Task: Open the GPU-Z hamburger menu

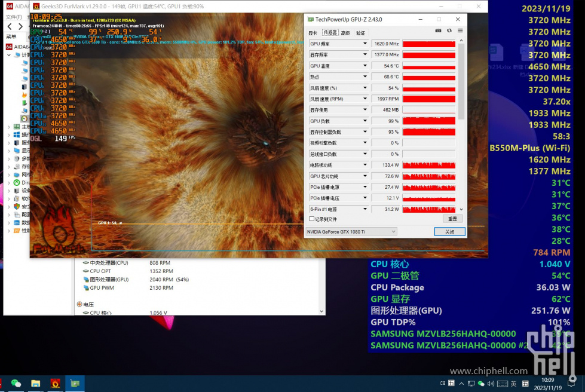Action: click(460, 30)
